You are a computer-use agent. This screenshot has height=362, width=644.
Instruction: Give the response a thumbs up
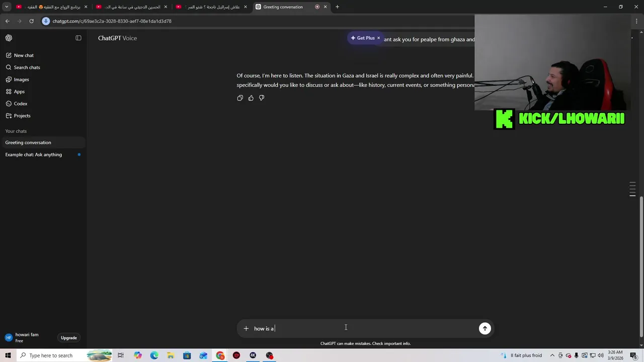251,98
